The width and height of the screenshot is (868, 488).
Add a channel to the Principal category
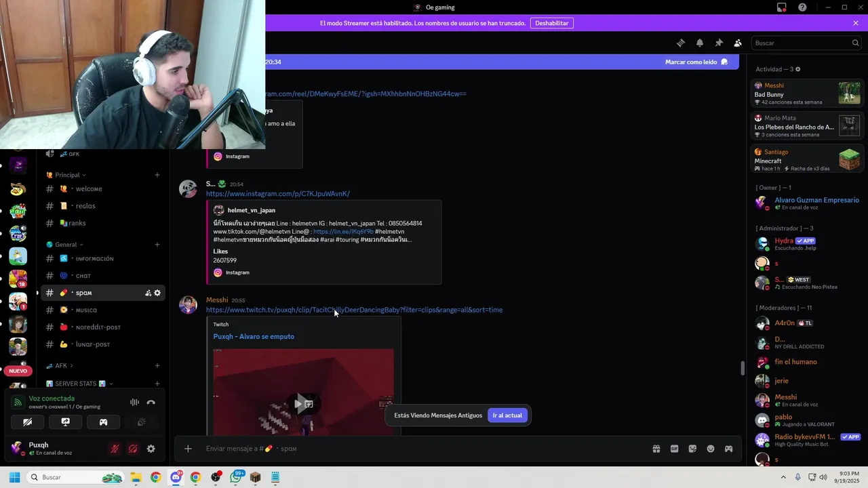pyautogui.click(x=157, y=175)
